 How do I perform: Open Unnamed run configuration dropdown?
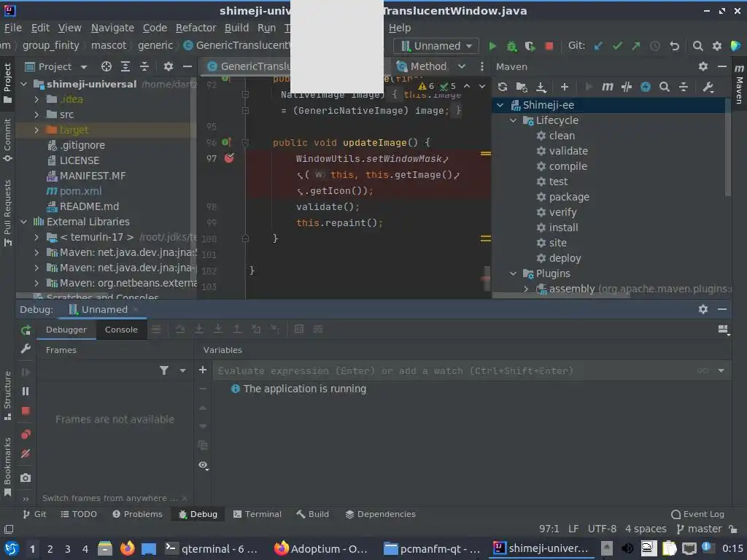[436, 46]
